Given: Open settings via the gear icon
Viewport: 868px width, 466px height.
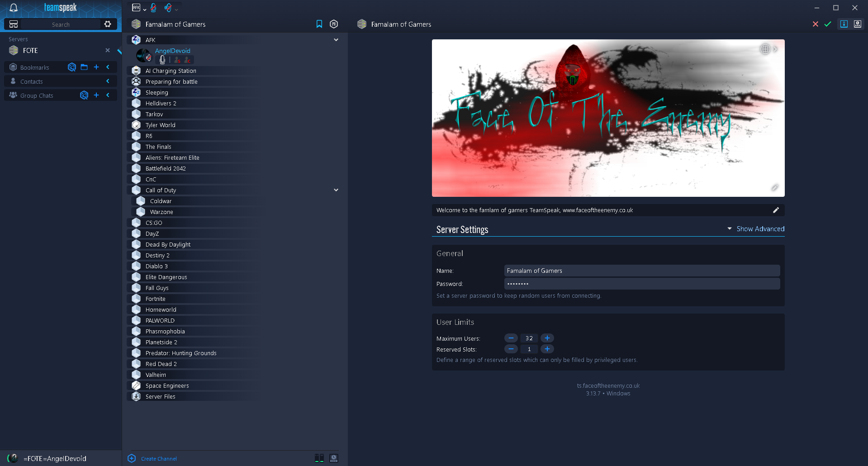Looking at the screenshot, I should (x=108, y=24).
